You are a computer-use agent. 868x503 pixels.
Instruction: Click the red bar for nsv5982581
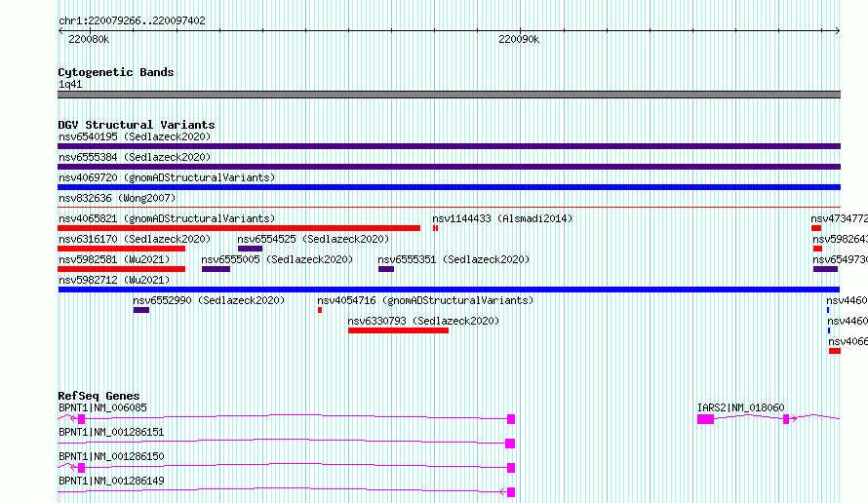click(x=121, y=269)
